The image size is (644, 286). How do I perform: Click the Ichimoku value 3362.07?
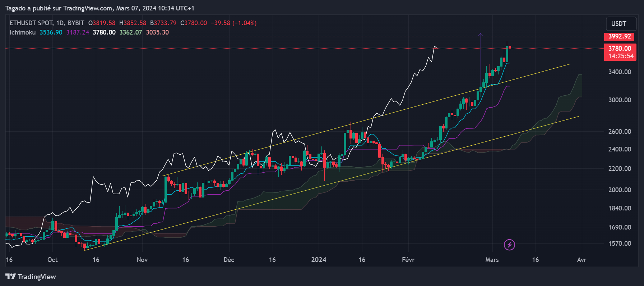(x=131, y=32)
